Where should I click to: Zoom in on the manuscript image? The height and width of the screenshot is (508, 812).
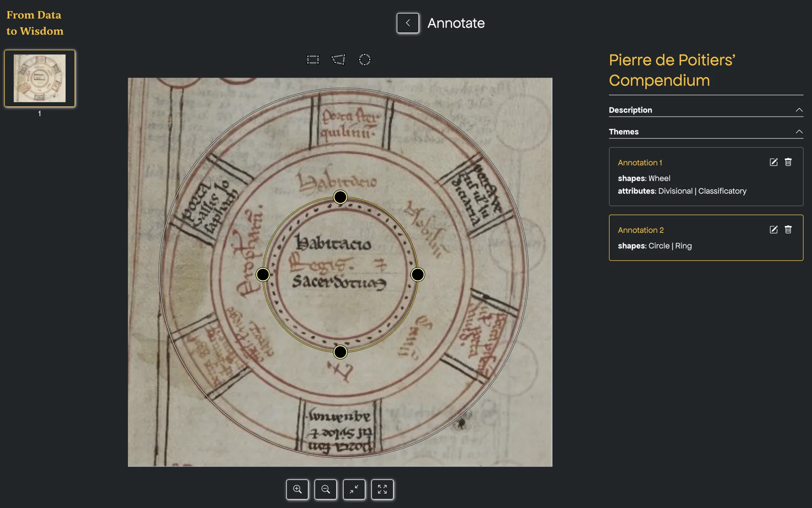(x=297, y=489)
